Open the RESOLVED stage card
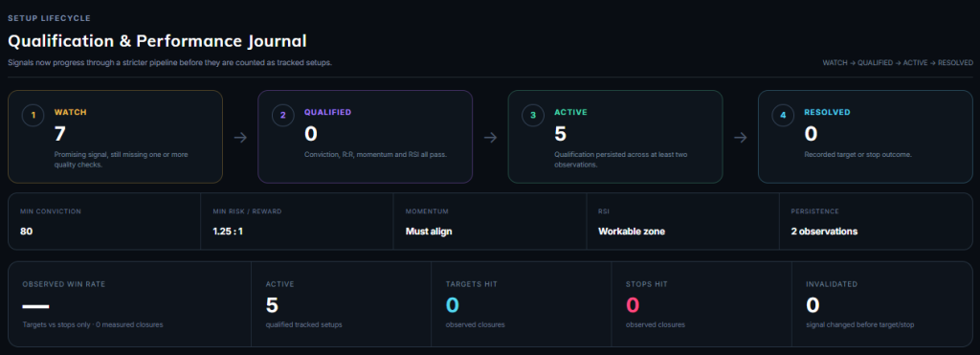The width and height of the screenshot is (980, 355). 865,137
